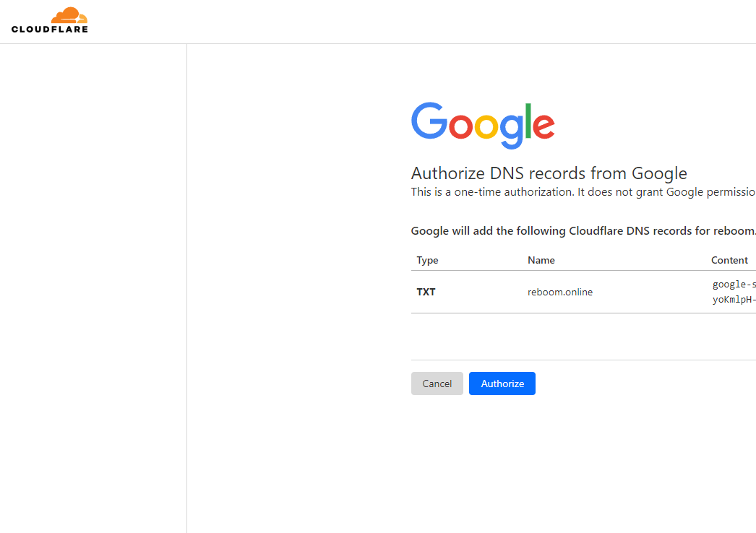Screen dimensions: 756x533
Task: Click the green letter l in Google logo
Action: (528, 121)
